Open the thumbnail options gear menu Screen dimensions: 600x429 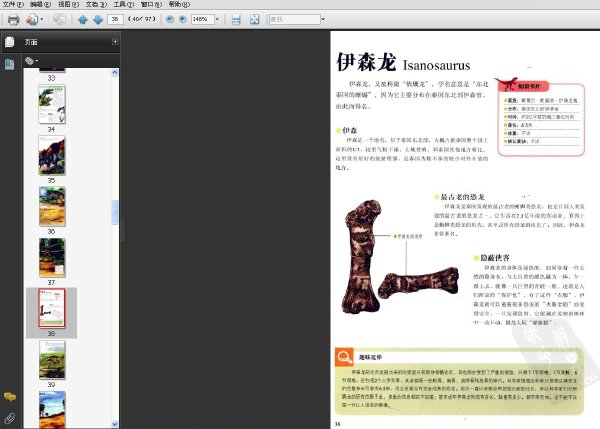tap(31, 60)
